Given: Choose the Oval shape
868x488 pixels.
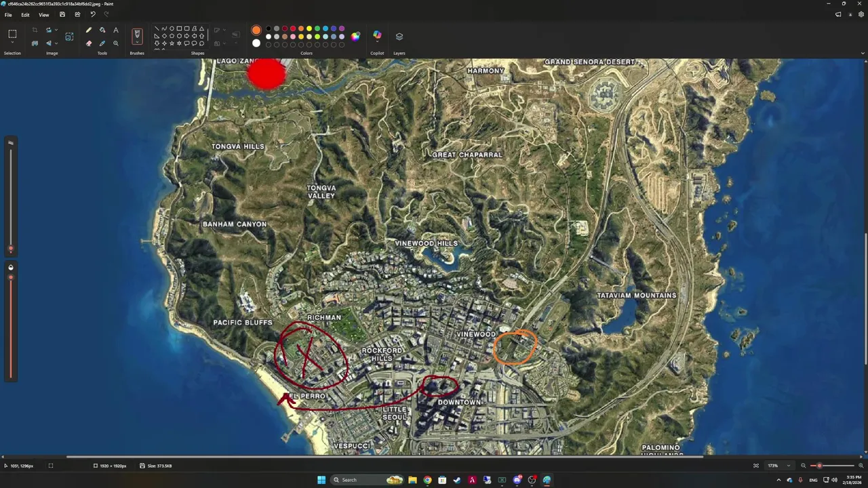Looking at the screenshot, I should [172, 29].
